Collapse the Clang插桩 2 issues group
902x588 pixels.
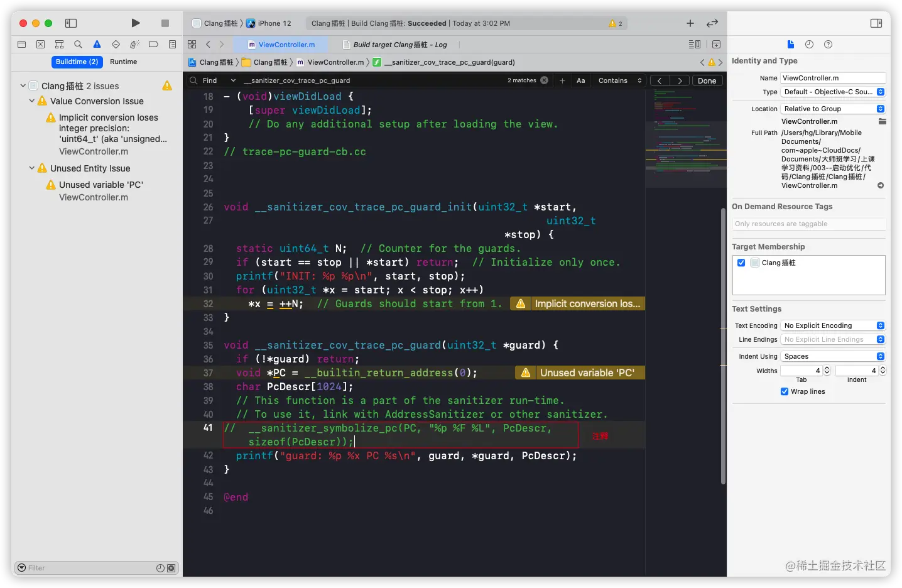click(x=23, y=85)
